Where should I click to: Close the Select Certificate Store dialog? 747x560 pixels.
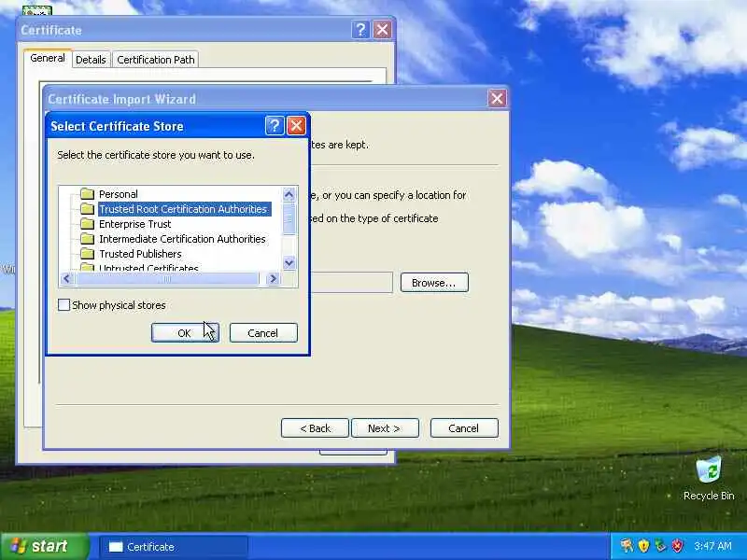[296, 126]
